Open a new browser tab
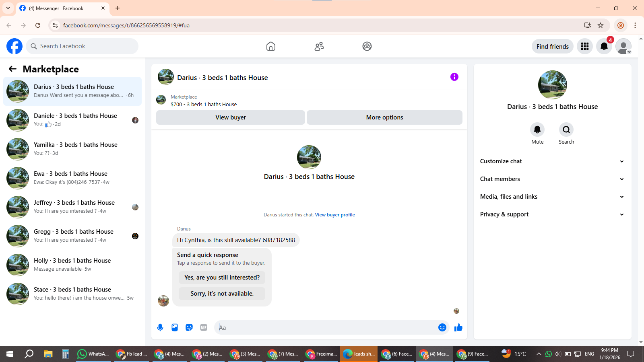 click(x=118, y=8)
